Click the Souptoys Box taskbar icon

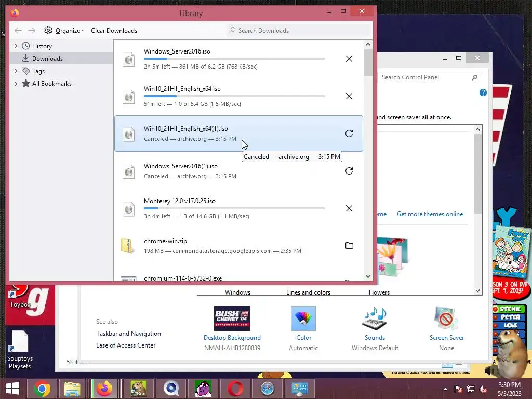tap(138, 389)
